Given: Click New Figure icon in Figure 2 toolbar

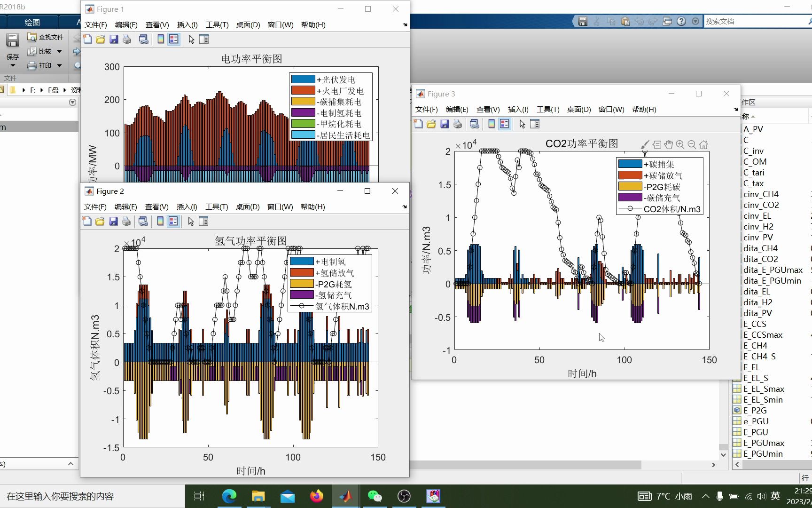Looking at the screenshot, I should 87,222.
